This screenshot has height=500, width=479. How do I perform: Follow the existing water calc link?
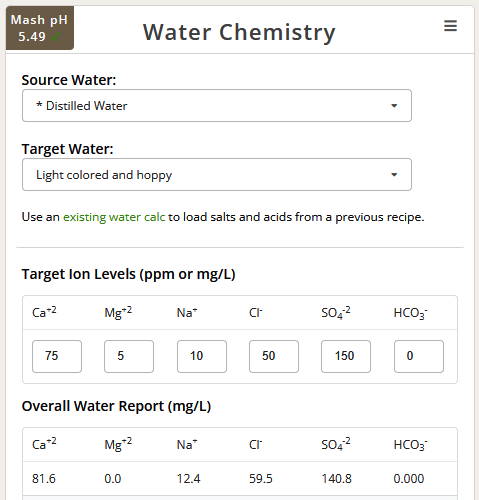click(114, 217)
